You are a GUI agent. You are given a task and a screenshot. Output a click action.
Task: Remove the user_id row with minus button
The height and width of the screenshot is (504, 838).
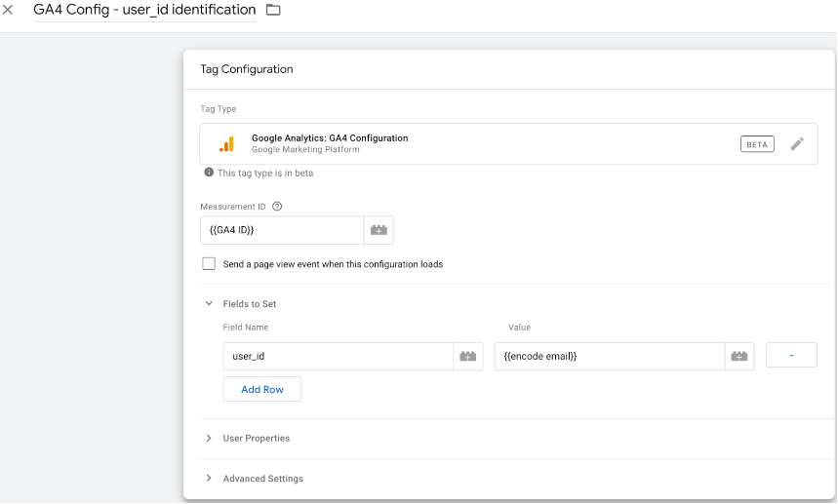coord(791,356)
